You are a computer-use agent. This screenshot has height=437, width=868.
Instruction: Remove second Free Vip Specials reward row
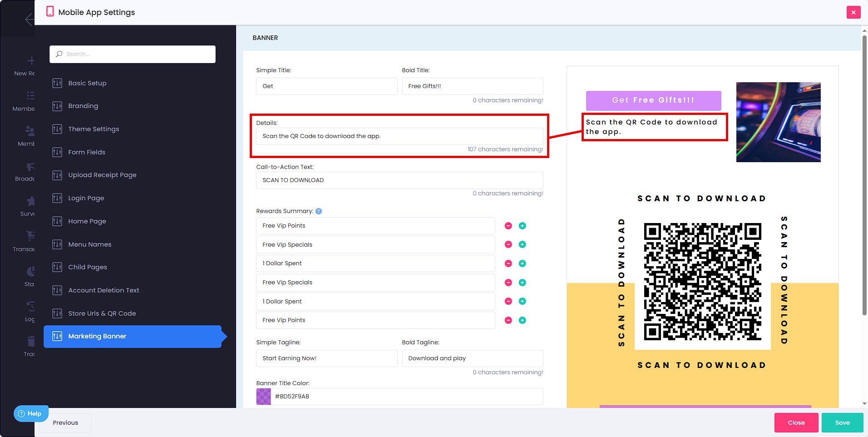508,283
